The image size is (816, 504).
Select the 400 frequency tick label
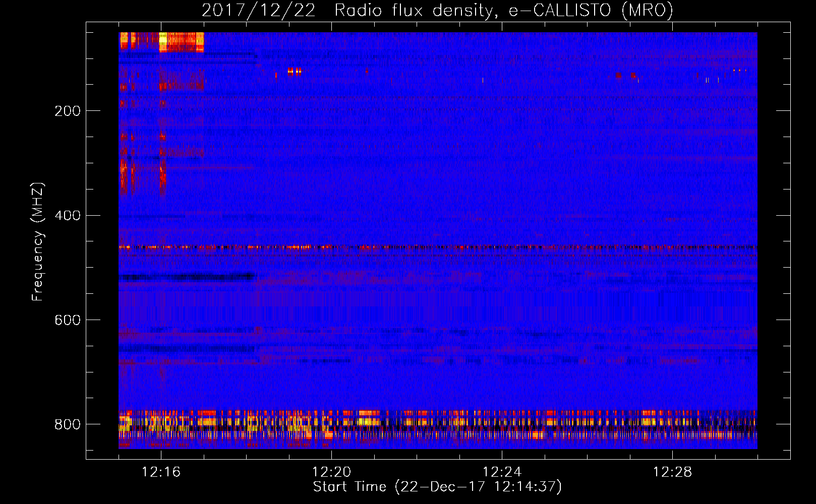[68, 216]
